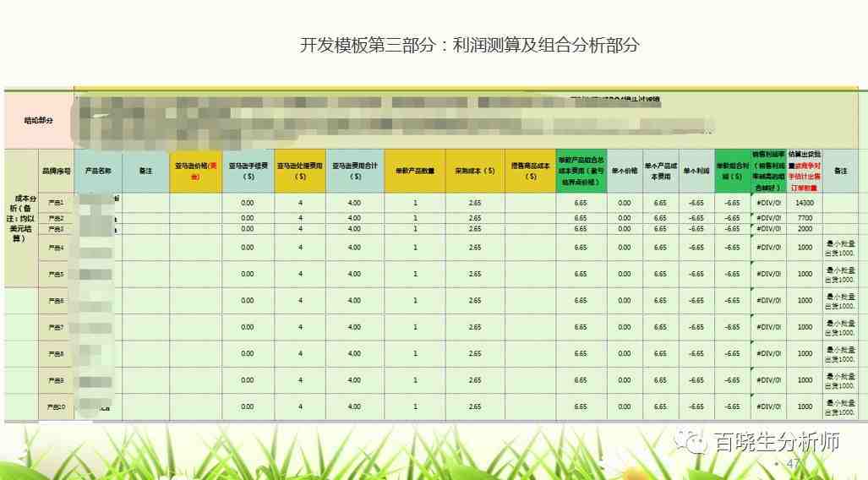The image size is (868, 480).
Task: Click the rightmost 备注 column header
Action: click(840, 171)
